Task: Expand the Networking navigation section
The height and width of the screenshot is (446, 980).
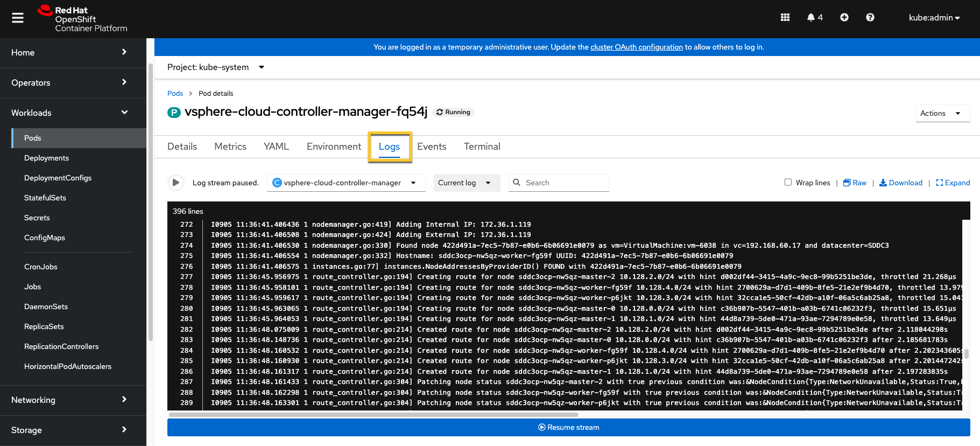Action: (73, 400)
